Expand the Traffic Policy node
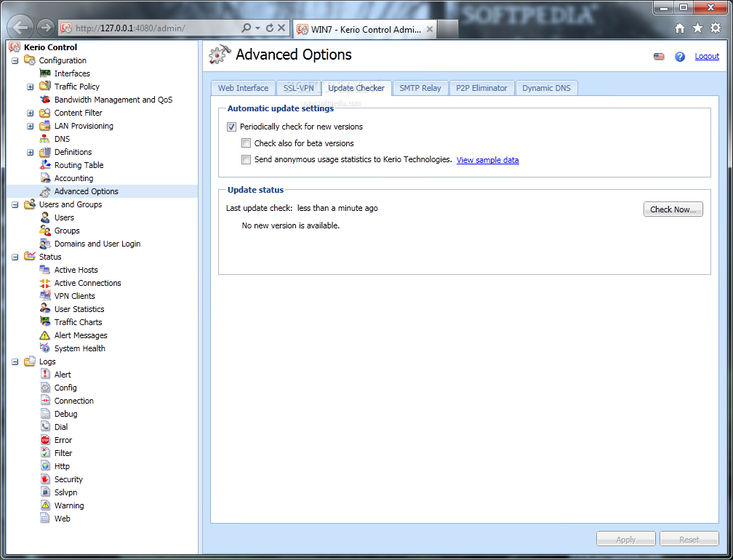This screenshot has height=560, width=733. point(30,87)
